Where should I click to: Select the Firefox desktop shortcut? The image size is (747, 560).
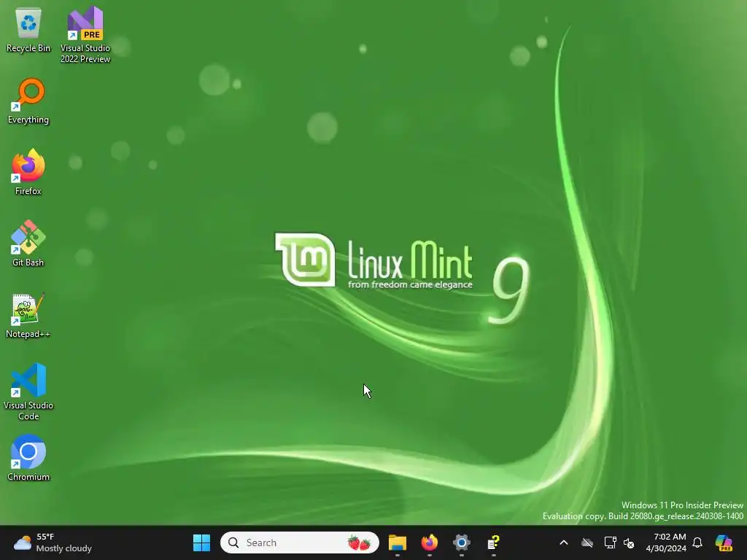click(x=28, y=173)
